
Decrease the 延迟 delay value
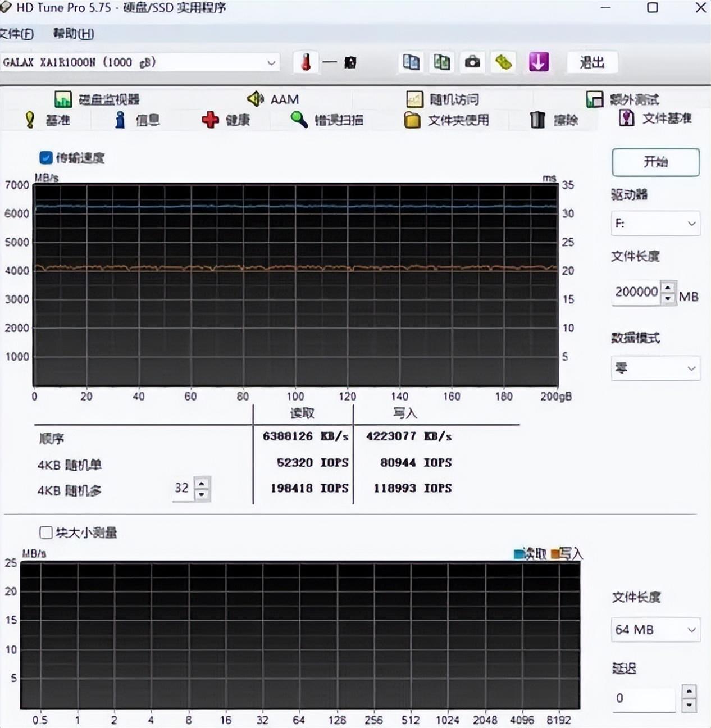point(689,704)
